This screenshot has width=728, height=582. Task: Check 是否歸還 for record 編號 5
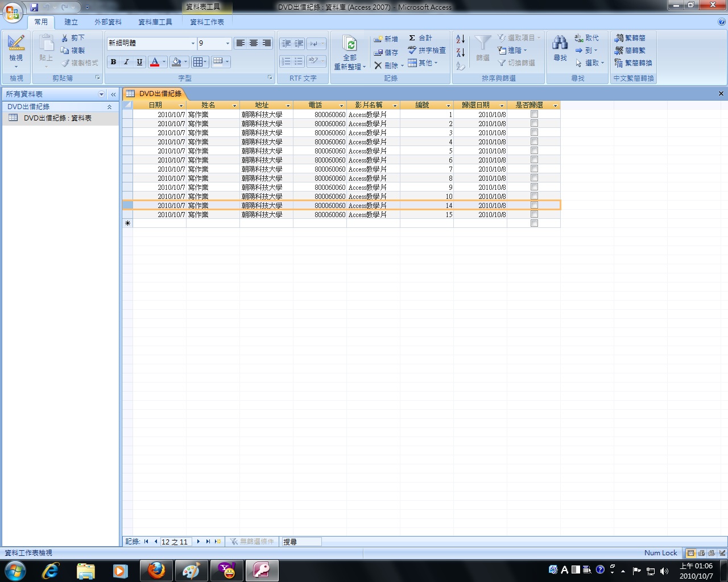coord(534,151)
